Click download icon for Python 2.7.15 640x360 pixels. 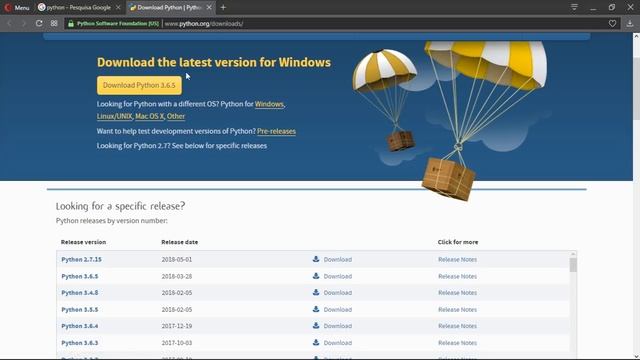[316, 259]
